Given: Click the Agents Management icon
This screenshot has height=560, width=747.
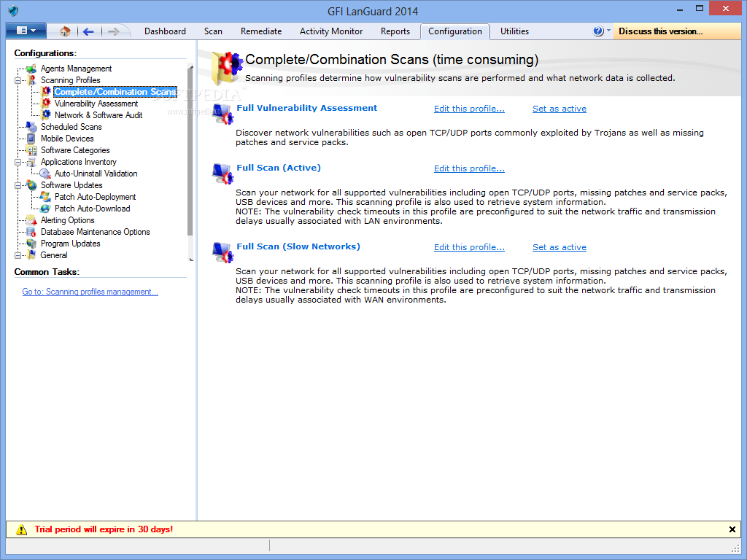Looking at the screenshot, I should 31,69.
